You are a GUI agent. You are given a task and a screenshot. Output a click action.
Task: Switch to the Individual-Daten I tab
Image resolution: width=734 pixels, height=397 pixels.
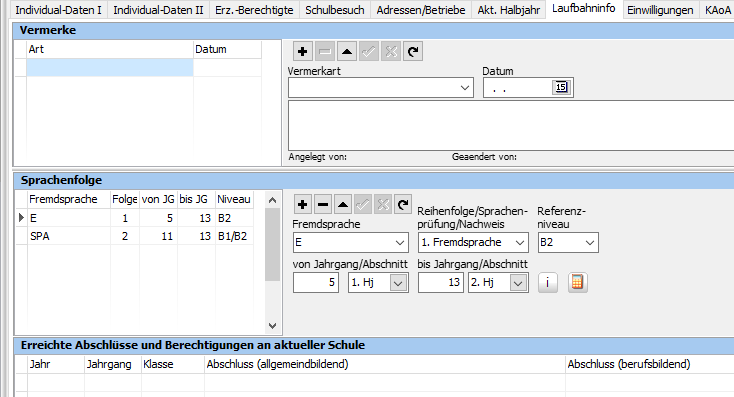59,10
